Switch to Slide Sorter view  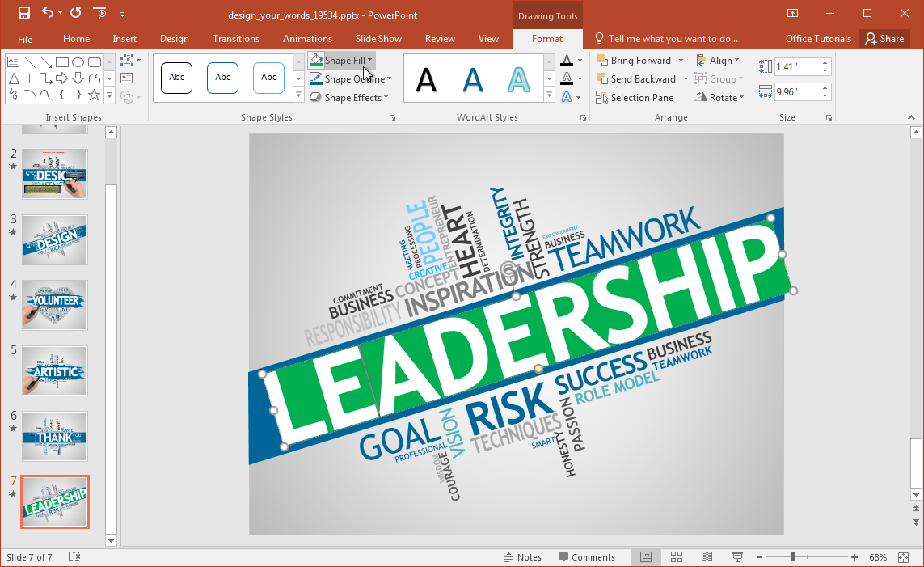pos(677,557)
